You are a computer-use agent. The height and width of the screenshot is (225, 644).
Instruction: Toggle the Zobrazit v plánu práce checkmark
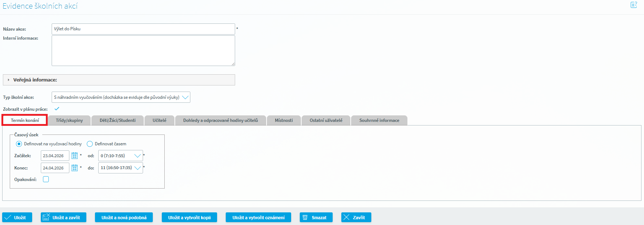[x=57, y=109]
